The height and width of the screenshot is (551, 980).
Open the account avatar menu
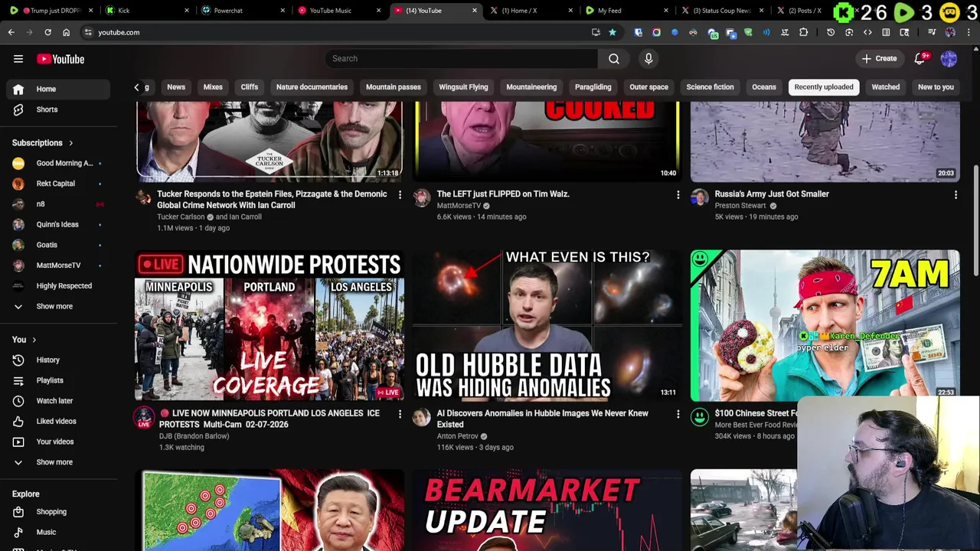point(949,59)
